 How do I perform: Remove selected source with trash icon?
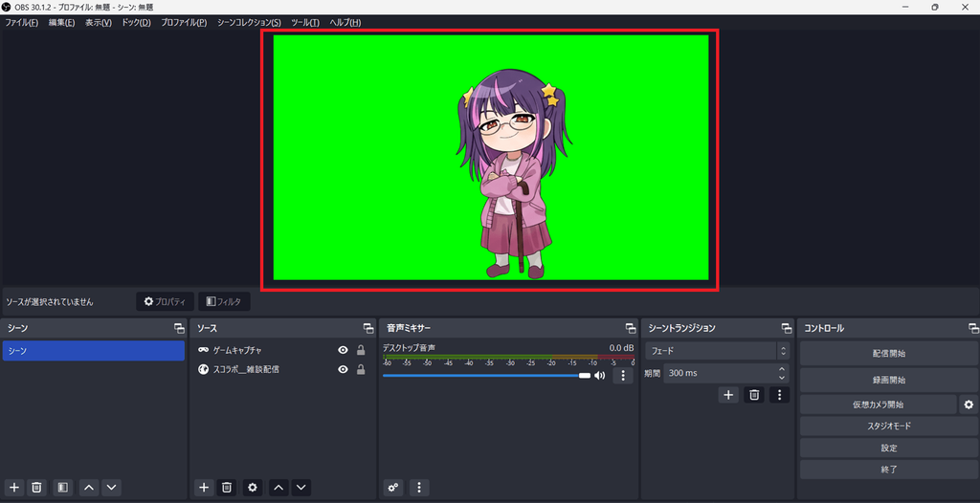click(227, 488)
